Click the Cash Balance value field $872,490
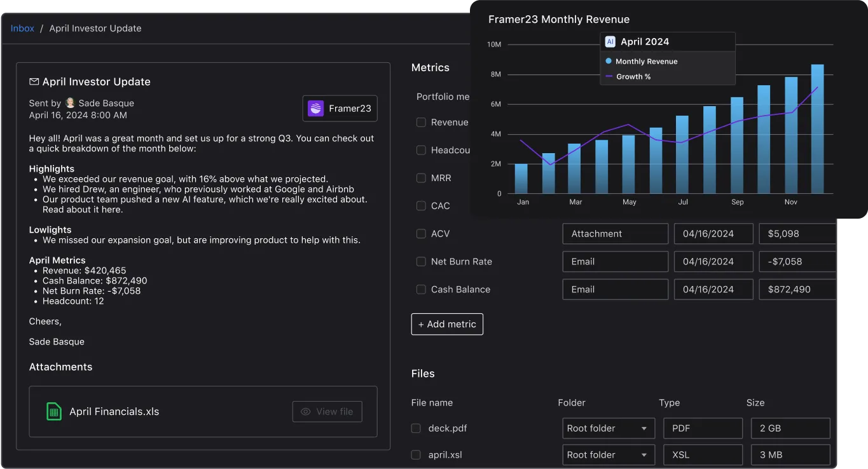This screenshot has width=868, height=469. [x=797, y=290]
